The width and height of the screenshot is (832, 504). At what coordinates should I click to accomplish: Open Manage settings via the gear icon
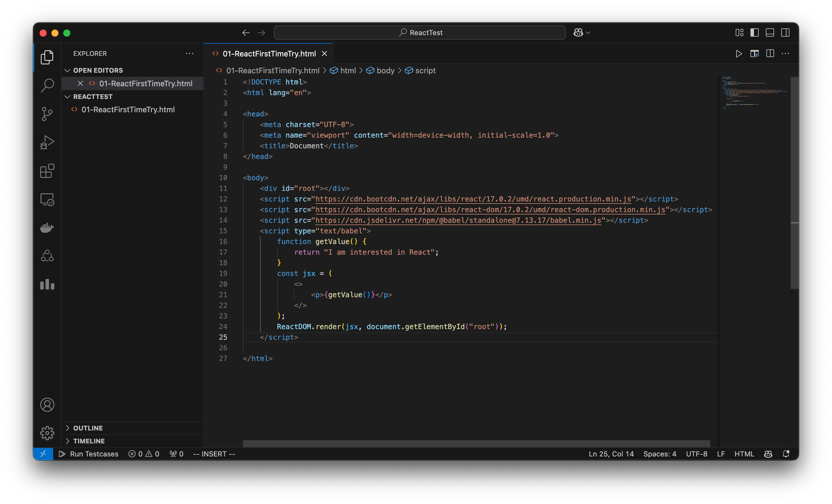(47, 433)
